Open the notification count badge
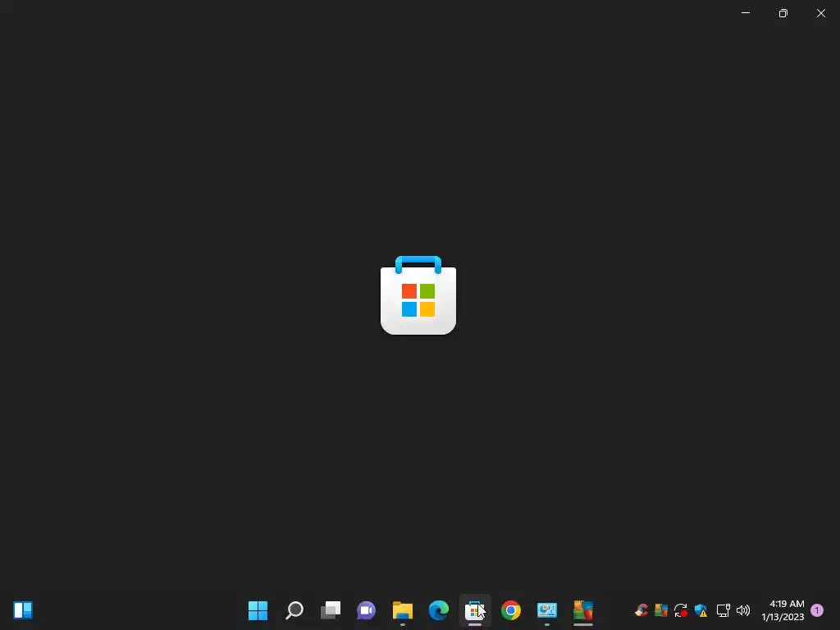Viewport: 840px width, 630px height. [x=817, y=610]
